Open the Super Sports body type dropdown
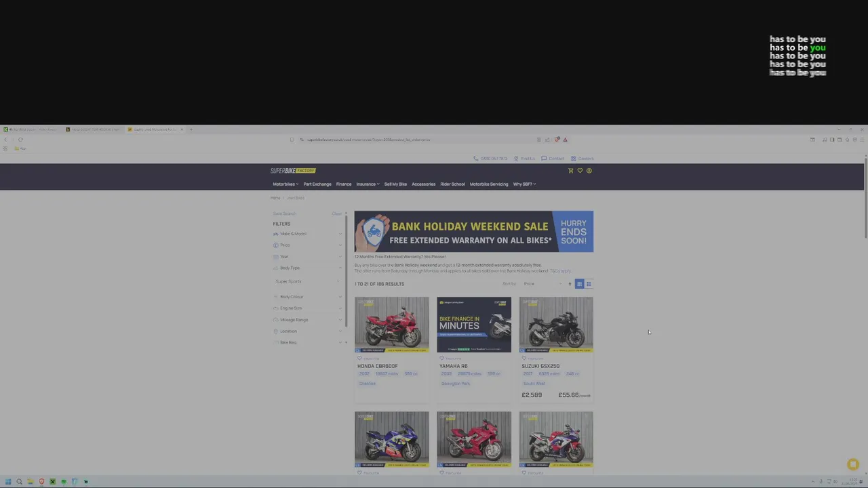This screenshot has width=868, height=488. click(309, 282)
